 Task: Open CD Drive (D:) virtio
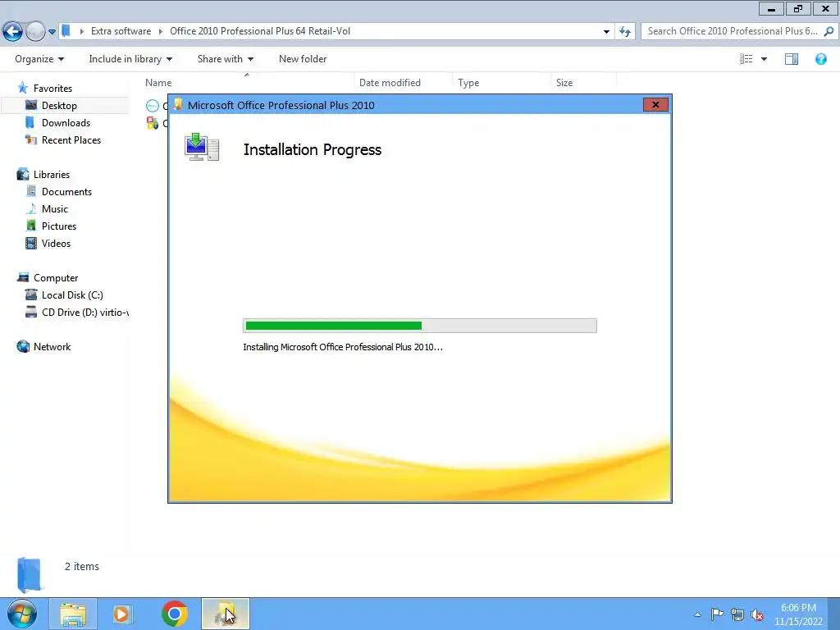(84, 313)
